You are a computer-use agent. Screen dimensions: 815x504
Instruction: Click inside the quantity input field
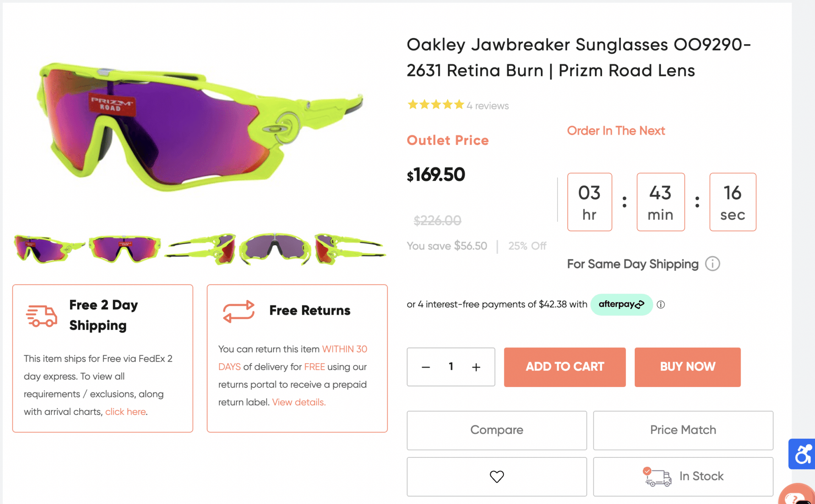coord(451,367)
